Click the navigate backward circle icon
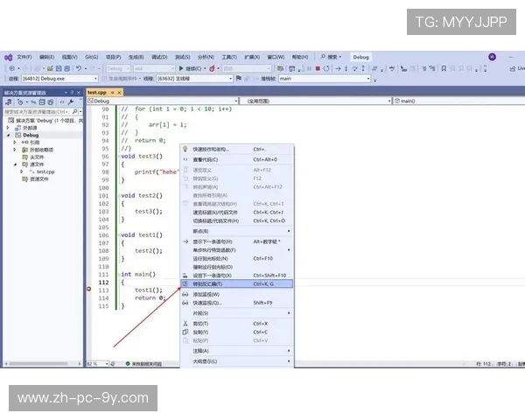Viewport: 525px width, 420px height. [12, 68]
